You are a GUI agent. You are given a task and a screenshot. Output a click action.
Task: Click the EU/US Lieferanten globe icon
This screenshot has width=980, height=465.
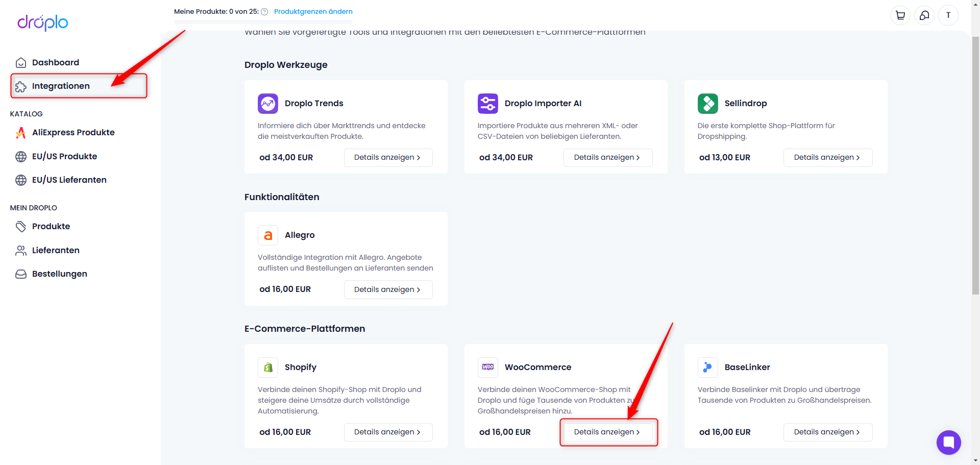pyautogui.click(x=21, y=180)
